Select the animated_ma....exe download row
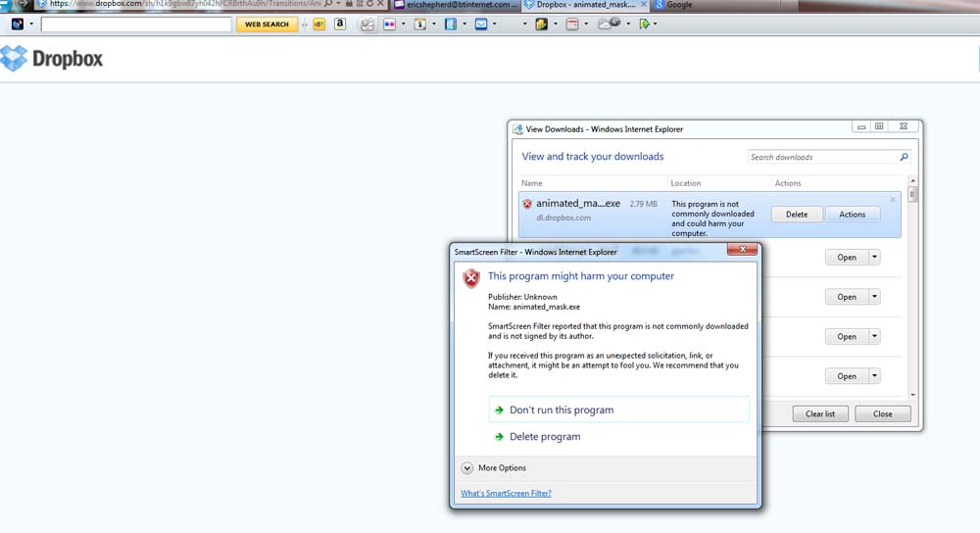The image size is (980, 533). tap(710, 215)
